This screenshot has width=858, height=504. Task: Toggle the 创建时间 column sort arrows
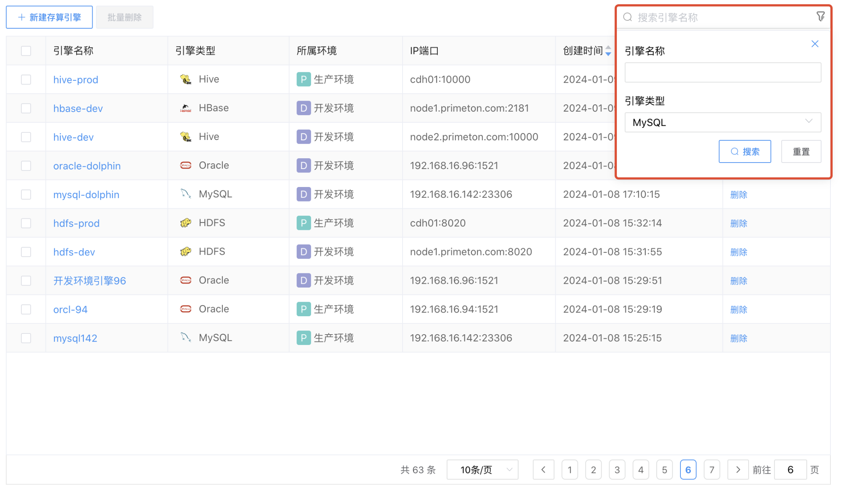[608, 50]
